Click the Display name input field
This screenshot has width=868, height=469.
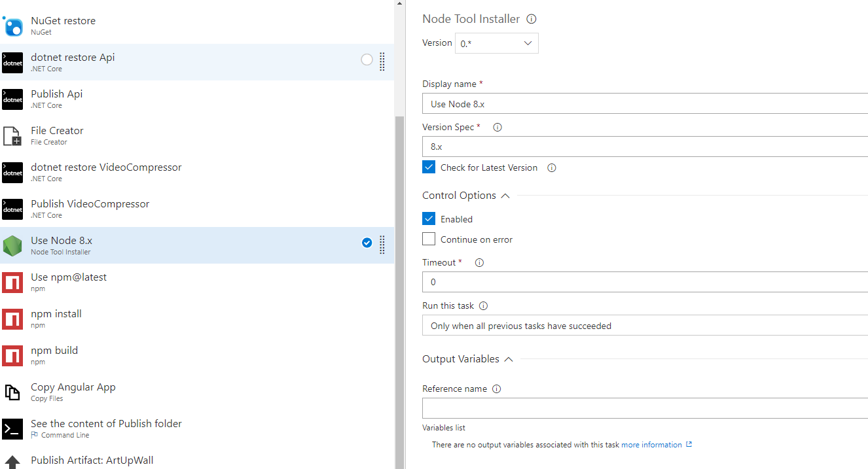(x=645, y=104)
